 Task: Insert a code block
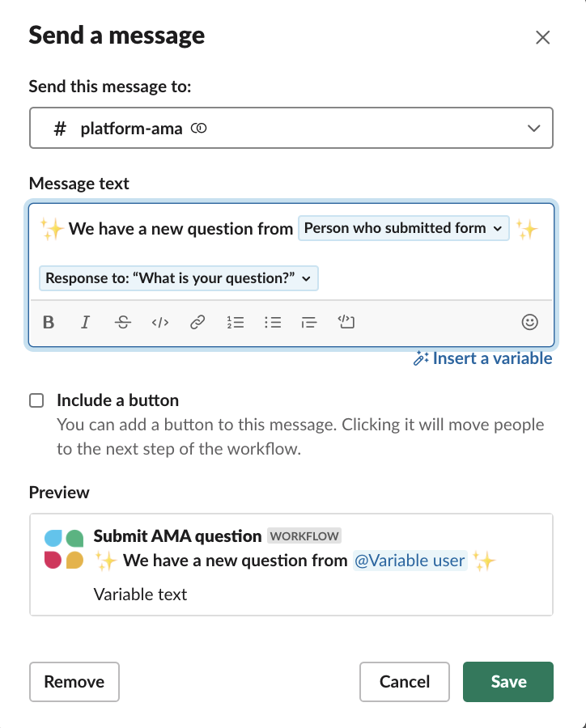[x=346, y=322]
